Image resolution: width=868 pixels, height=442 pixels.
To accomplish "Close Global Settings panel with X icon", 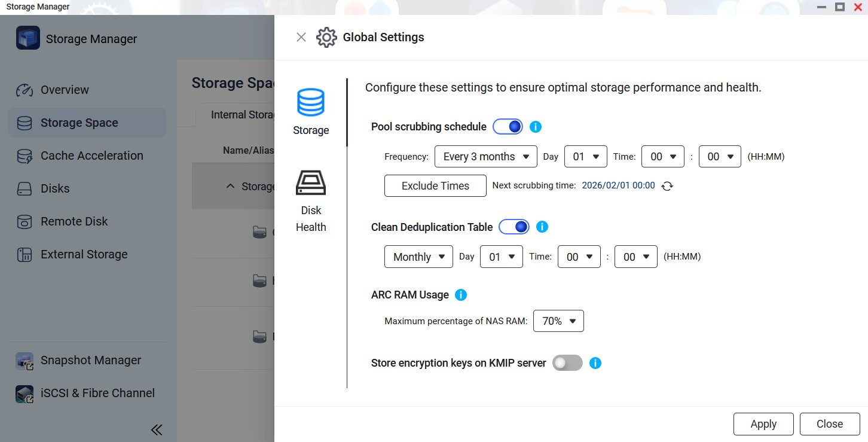I will point(301,37).
